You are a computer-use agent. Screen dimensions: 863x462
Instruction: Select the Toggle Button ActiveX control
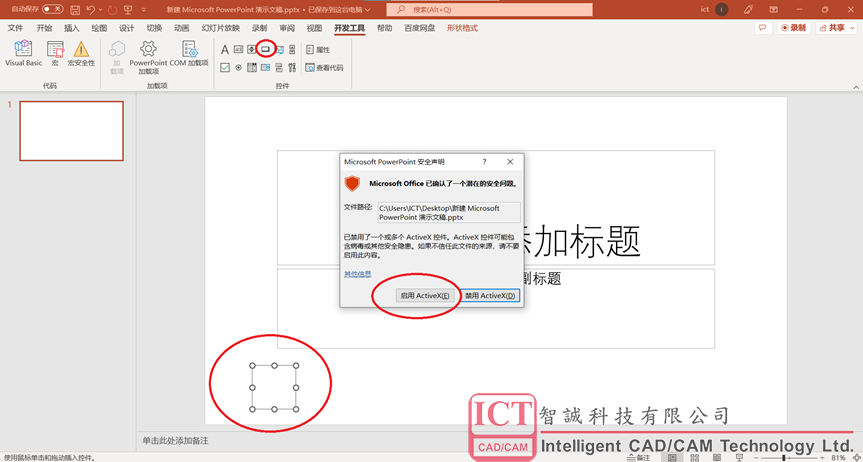tap(279, 68)
